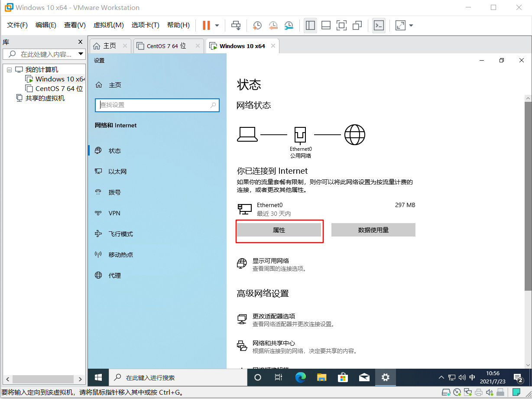Open the 虚拟机(M) menu
The image size is (532, 399).
point(109,25)
